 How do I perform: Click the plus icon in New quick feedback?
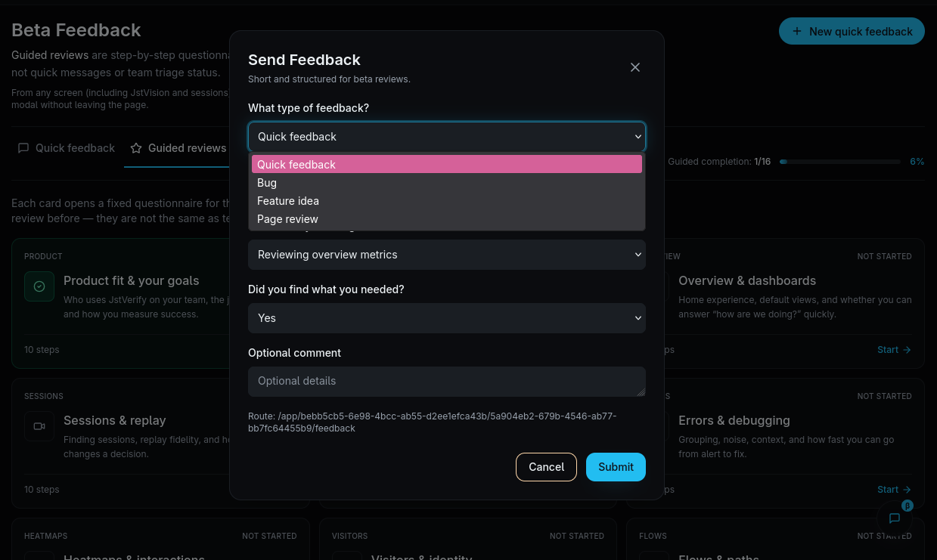point(796,31)
